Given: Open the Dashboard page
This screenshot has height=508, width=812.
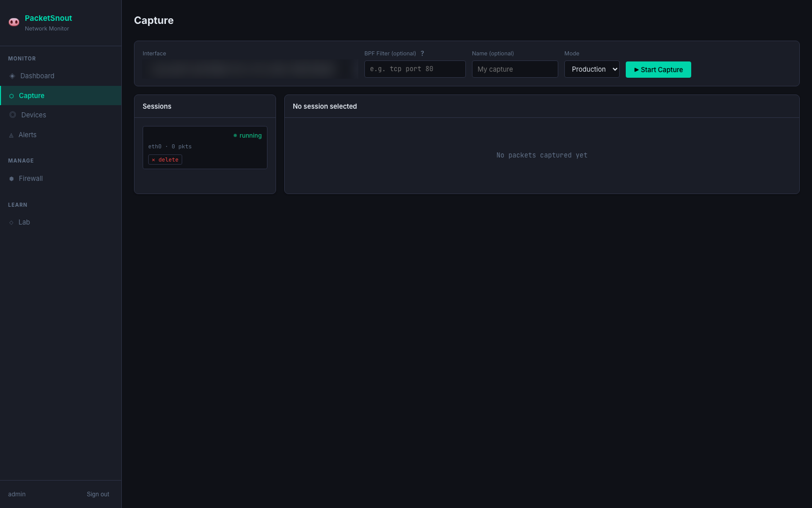Looking at the screenshot, I should coord(60,76).
